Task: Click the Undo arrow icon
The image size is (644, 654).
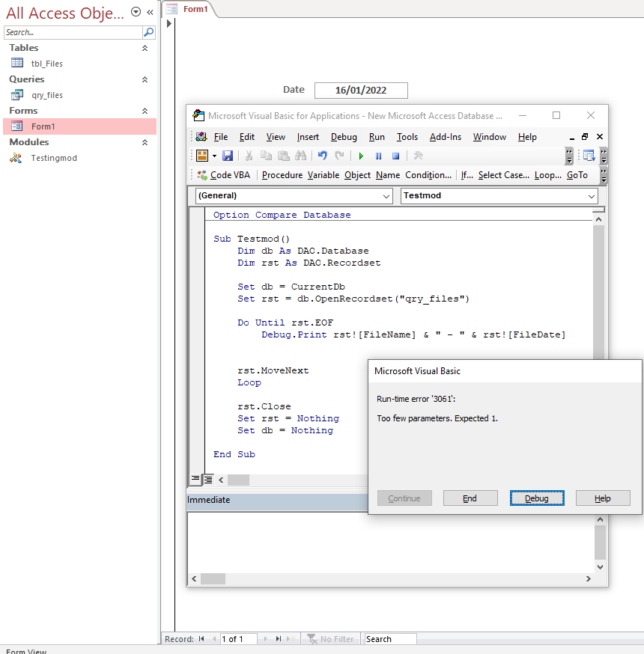Action: (x=322, y=156)
